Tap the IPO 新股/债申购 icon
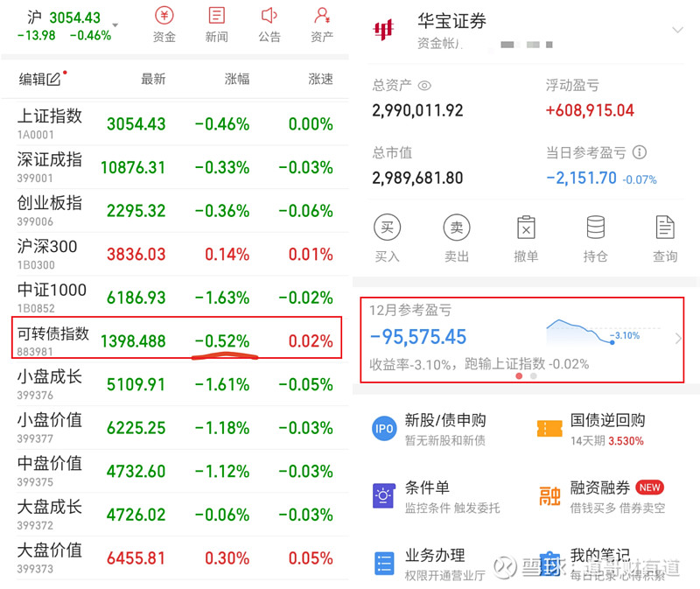The height and width of the screenshot is (589, 700). coord(384,429)
